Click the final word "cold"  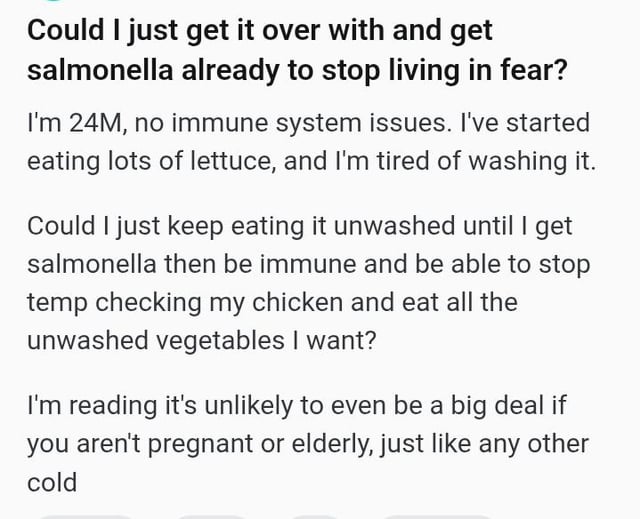(x=52, y=482)
